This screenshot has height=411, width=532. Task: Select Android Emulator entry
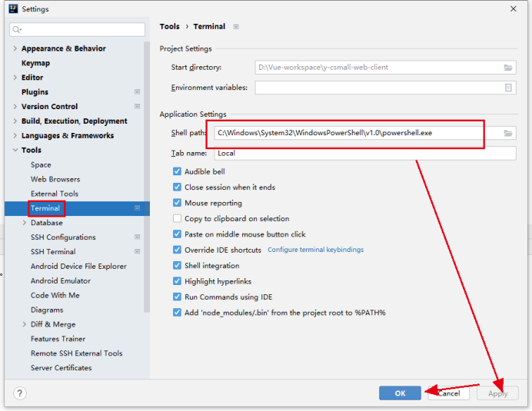coord(61,280)
